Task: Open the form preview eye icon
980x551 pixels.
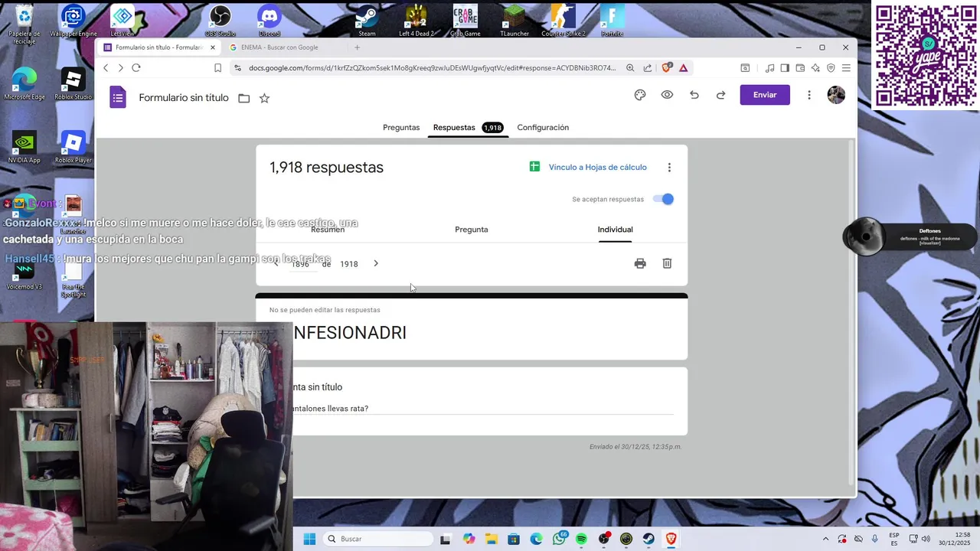Action: 667,95
